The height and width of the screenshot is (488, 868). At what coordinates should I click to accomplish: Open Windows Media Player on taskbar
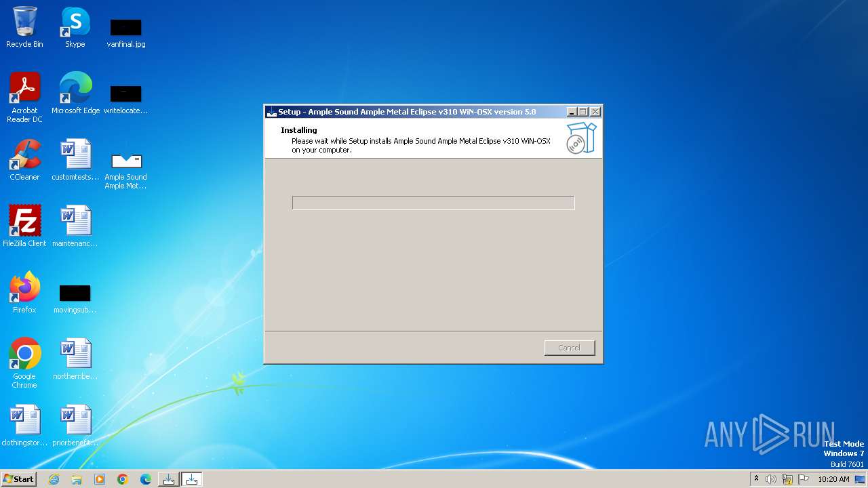tap(100, 479)
